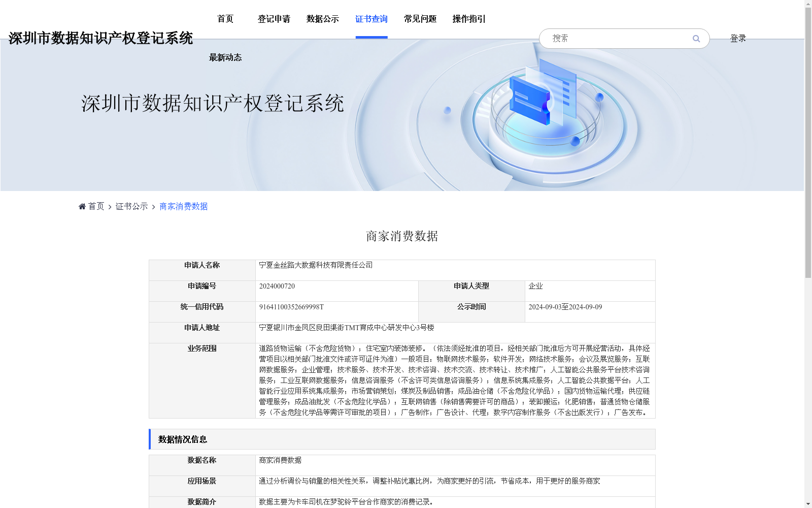Click the 首页 breadcrumb link

[x=96, y=206]
